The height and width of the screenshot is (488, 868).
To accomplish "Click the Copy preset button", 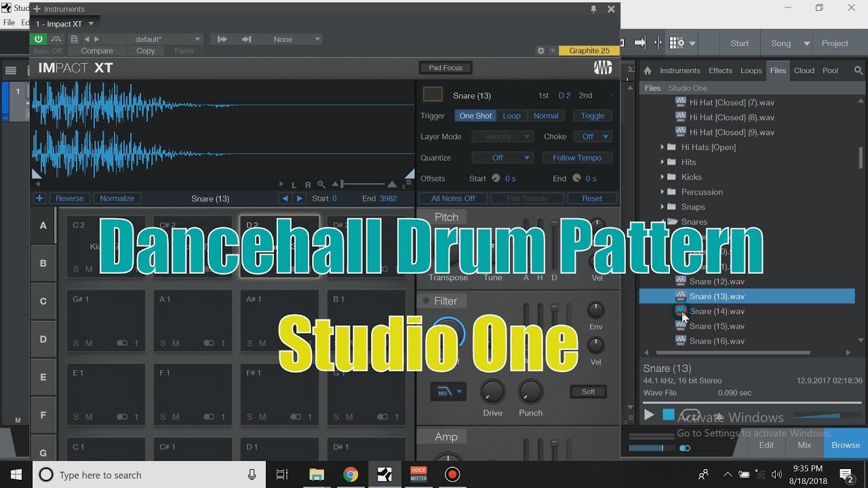I will (x=146, y=51).
